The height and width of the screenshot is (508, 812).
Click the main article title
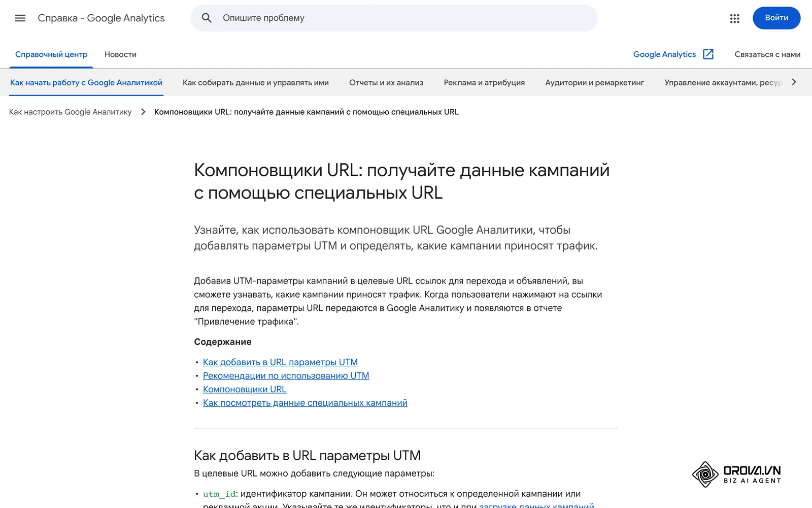pyautogui.click(x=401, y=181)
